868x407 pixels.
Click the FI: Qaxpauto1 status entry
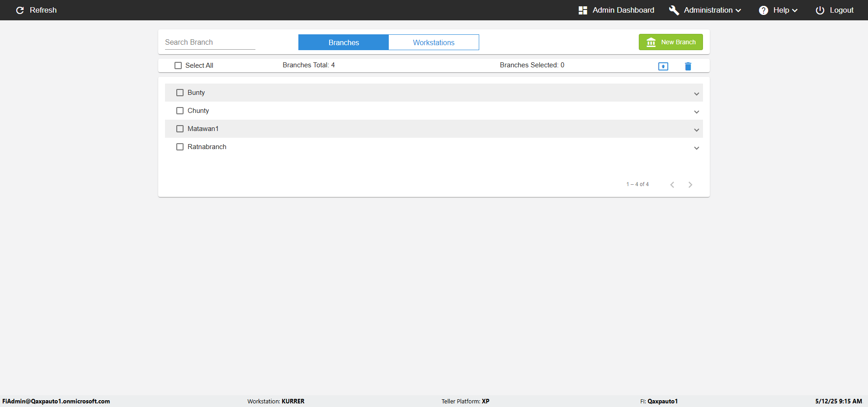point(659,401)
